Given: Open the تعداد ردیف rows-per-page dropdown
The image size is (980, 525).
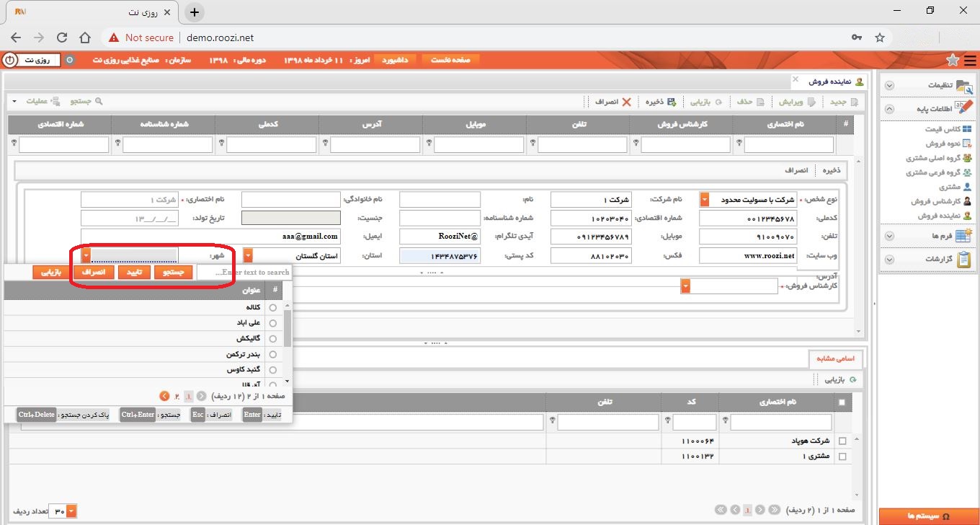Looking at the screenshot, I should click(x=71, y=512).
